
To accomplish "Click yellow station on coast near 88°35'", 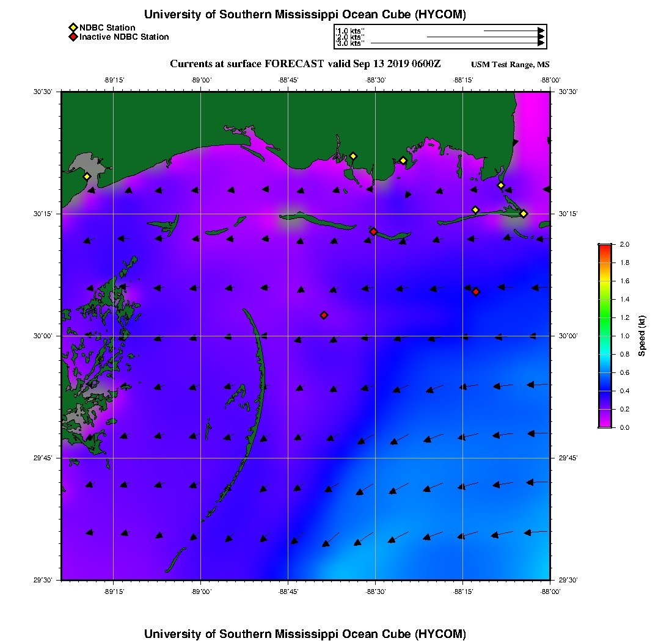I will pyautogui.click(x=353, y=156).
